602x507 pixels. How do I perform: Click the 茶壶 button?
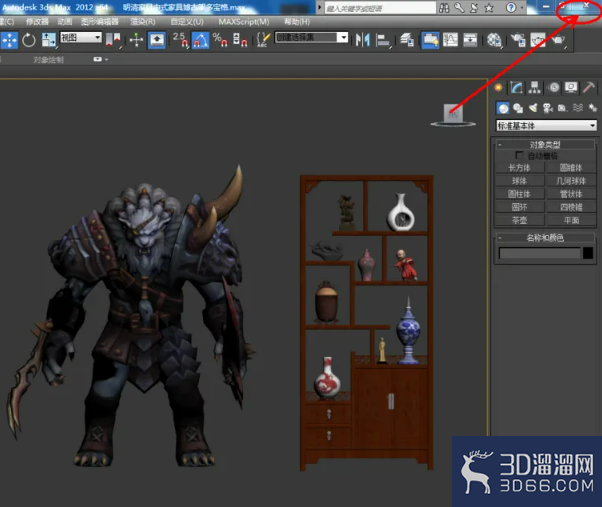tap(519, 220)
